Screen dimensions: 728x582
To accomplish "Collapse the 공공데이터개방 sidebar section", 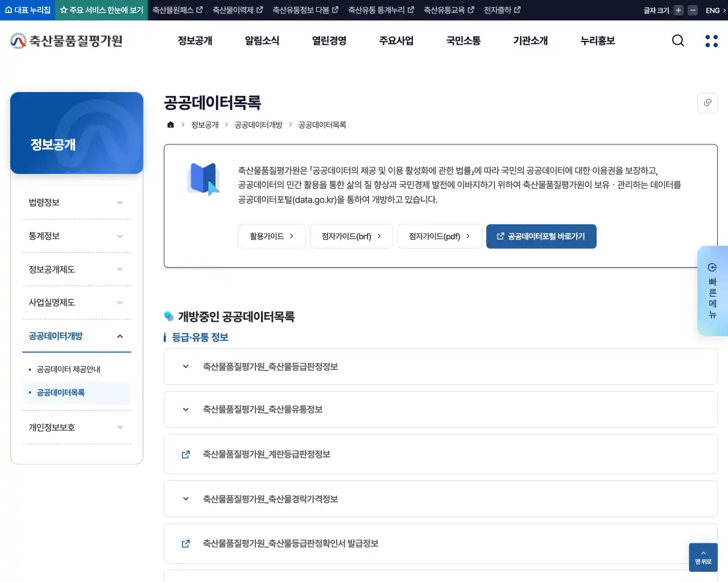I will coord(119,336).
